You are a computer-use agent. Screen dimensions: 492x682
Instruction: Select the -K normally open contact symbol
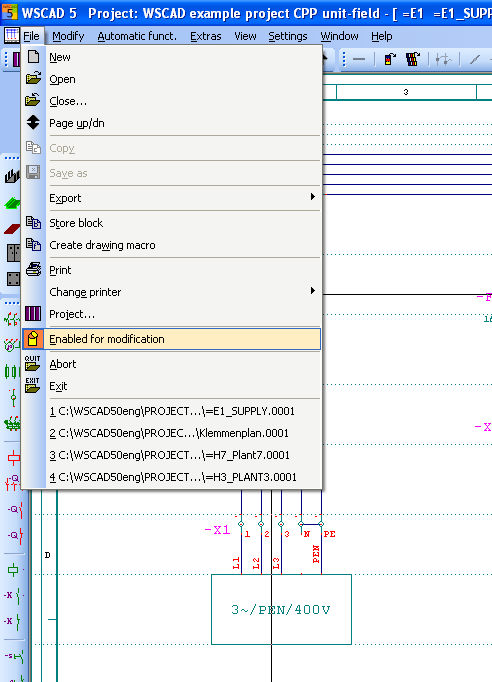14,595
